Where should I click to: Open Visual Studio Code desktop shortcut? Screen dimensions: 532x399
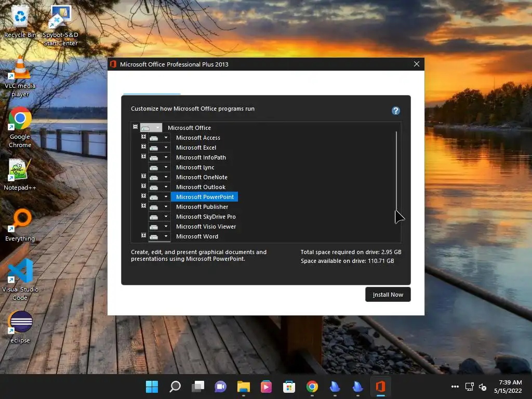point(20,280)
